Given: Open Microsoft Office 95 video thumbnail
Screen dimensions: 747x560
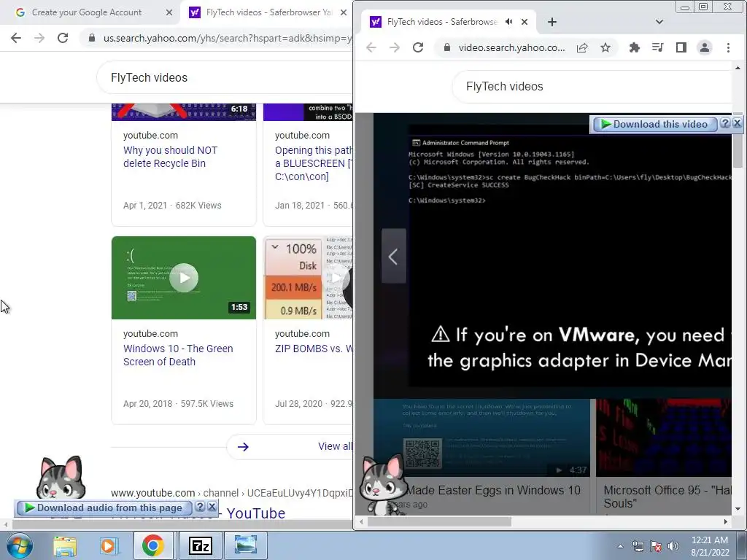Looking at the screenshot, I should point(664,437).
